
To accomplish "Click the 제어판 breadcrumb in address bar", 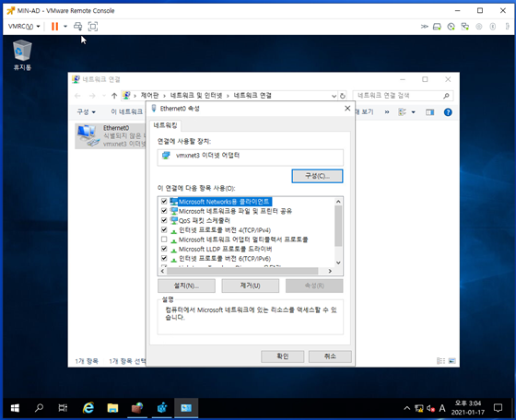I will point(149,96).
